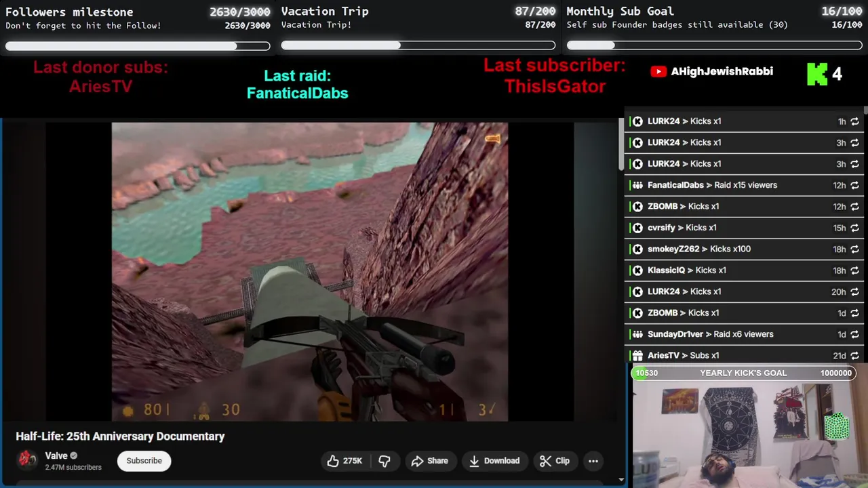Viewport: 868px width, 488px height.
Task: Click the Vacation Trip progress bar
Action: 418,45
